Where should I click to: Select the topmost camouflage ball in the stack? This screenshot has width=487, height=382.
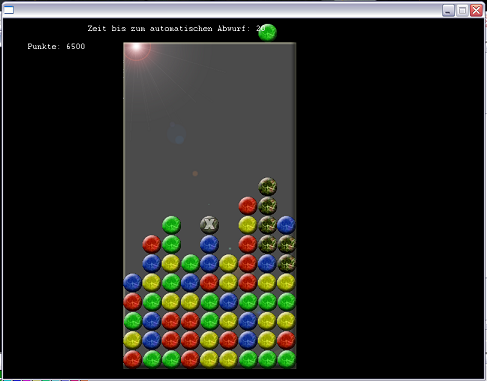pos(267,186)
